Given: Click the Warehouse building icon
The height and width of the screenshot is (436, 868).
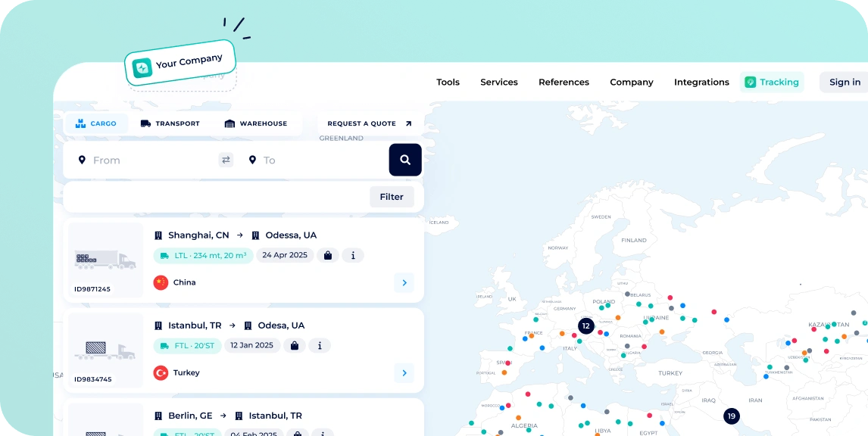Looking at the screenshot, I should (229, 123).
